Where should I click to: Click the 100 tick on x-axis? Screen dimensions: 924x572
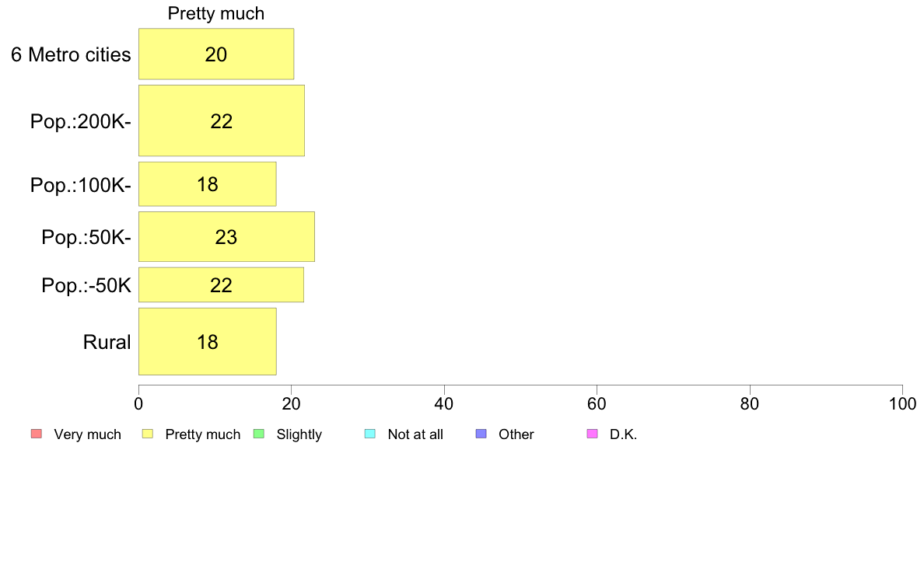pos(902,403)
